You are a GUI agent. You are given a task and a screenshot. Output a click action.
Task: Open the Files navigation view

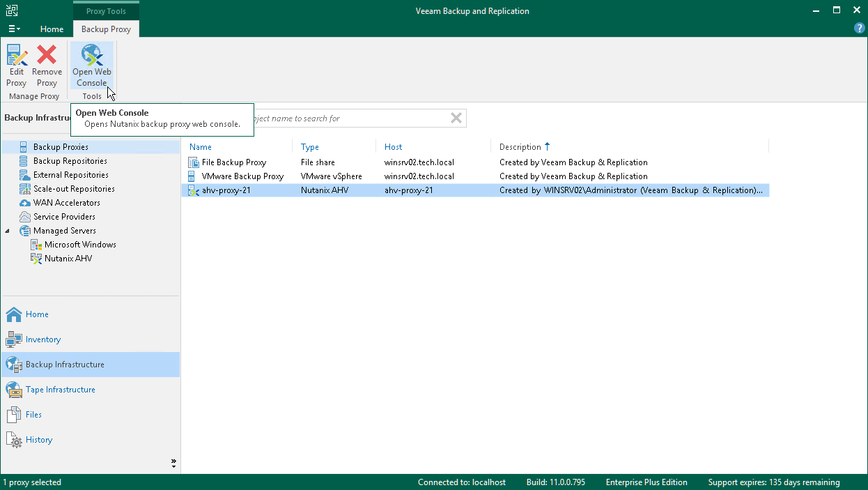tap(34, 415)
